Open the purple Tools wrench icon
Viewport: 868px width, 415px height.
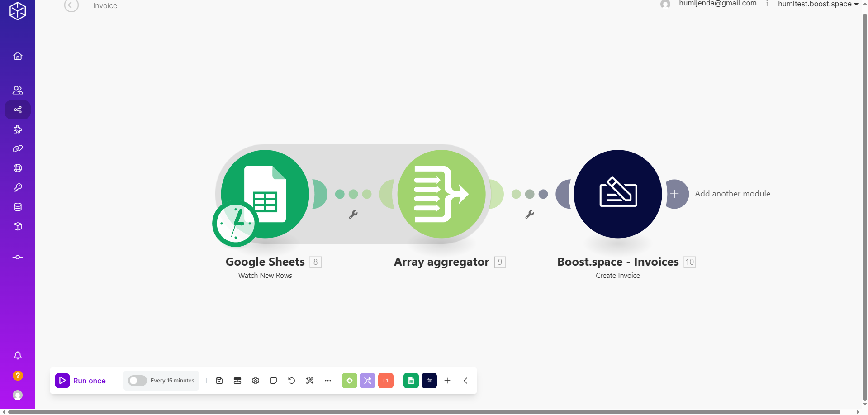coord(368,381)
